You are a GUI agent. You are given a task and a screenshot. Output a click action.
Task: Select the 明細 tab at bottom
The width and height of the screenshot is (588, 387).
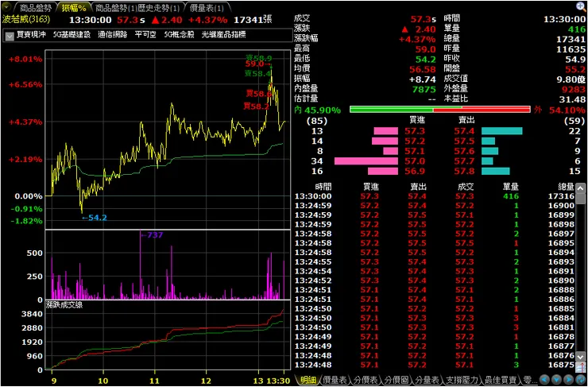point(308,380)
